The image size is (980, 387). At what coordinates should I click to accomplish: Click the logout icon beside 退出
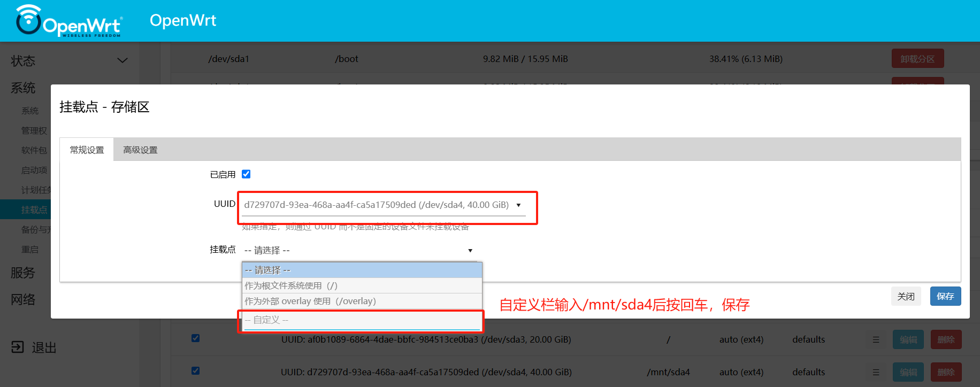pos(18,347)
